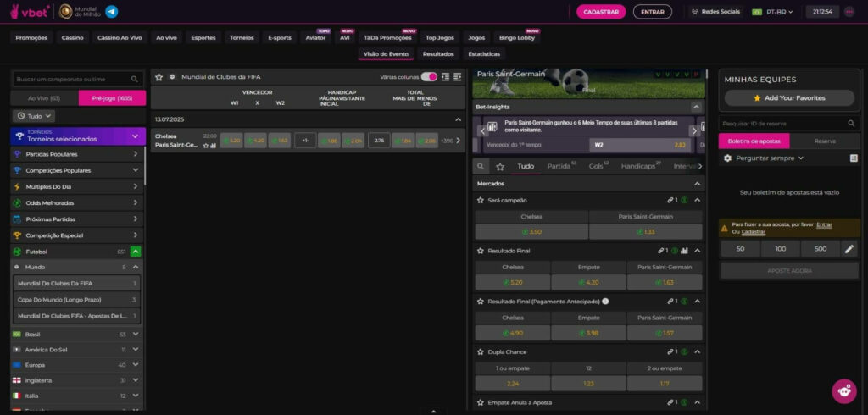
Task: Open the Tudo time filter dropdown
Action: coord(34,116)
